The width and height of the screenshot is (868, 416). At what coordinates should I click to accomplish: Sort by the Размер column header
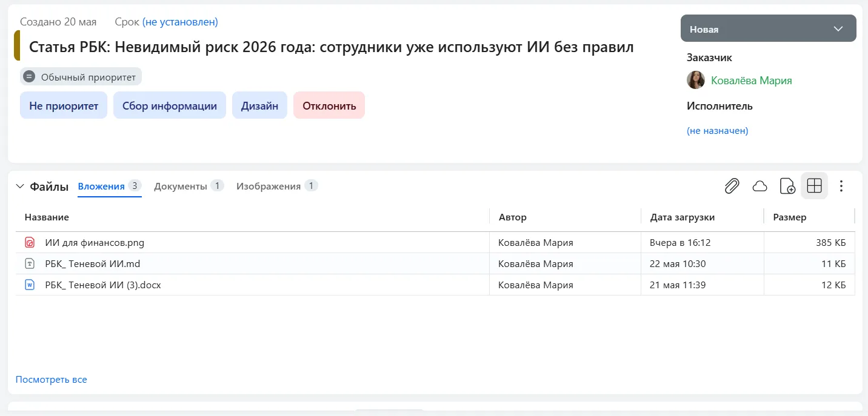point(790,217)
